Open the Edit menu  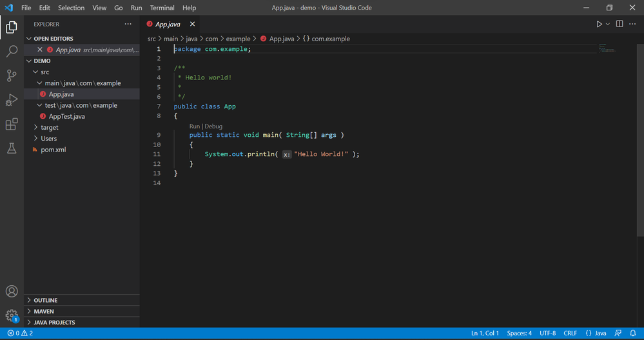[44, 7]
